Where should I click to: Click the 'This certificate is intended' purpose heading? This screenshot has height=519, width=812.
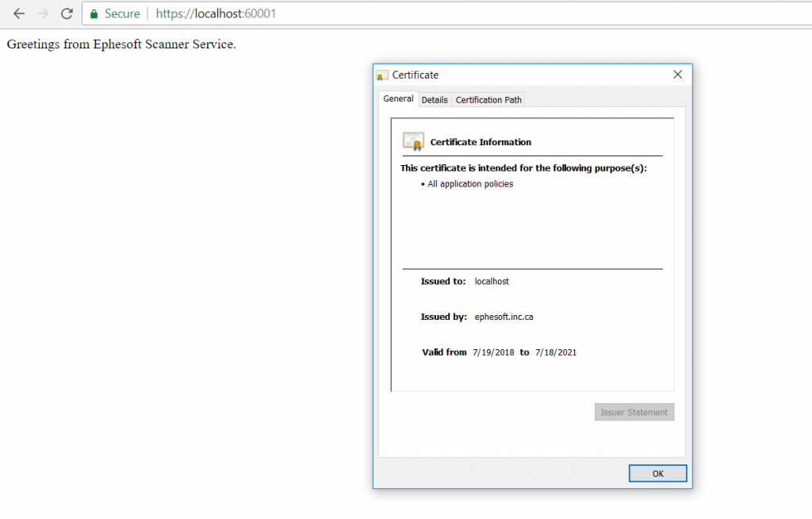pos(523,168)
